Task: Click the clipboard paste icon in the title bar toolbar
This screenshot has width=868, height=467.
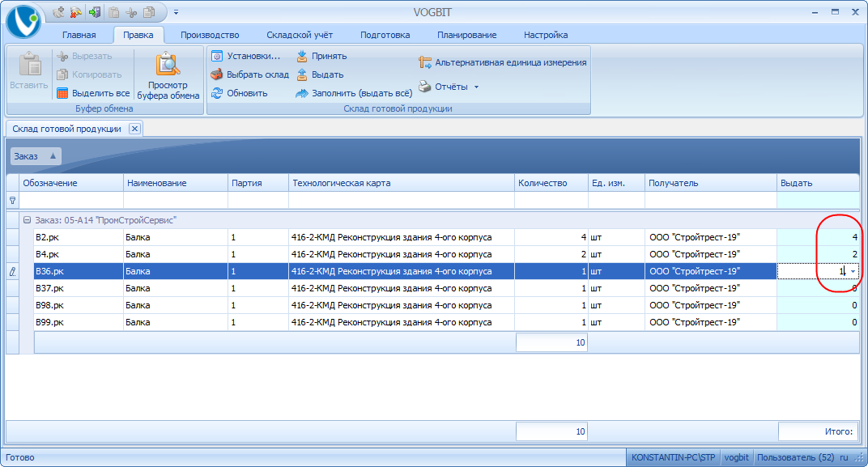Action: 113,12
